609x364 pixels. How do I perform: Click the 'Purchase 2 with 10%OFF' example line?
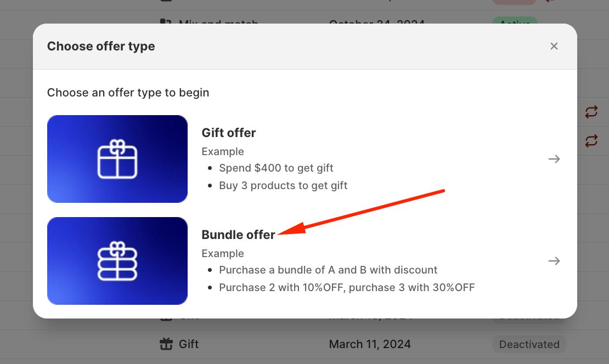pos(347,287)
